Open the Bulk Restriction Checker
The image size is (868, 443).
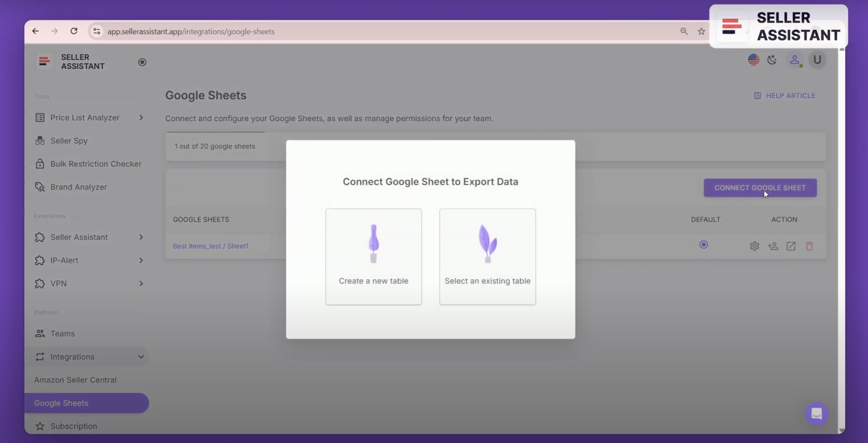pos(96,164)
